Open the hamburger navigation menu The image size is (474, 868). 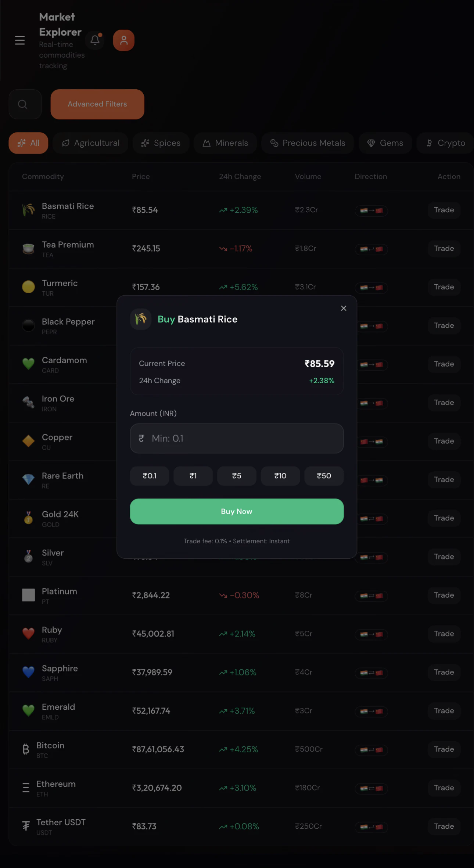(20, 40)
